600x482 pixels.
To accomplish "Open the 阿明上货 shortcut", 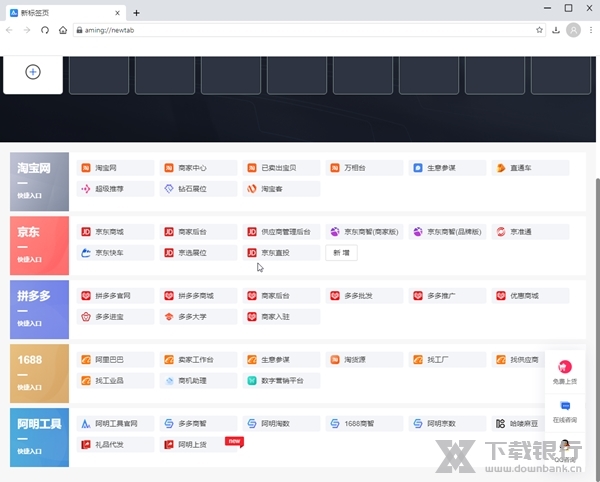I will [x=198, y=445].
